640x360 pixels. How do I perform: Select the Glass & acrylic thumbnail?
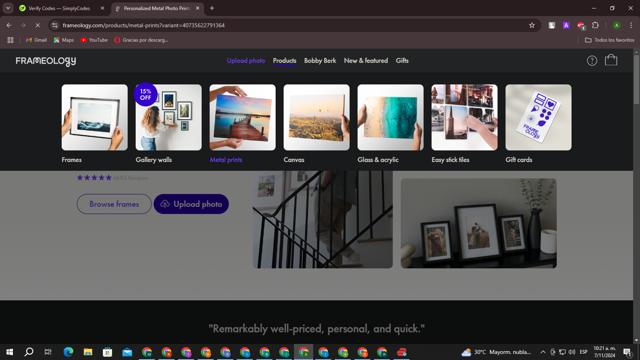click(391, 117)
